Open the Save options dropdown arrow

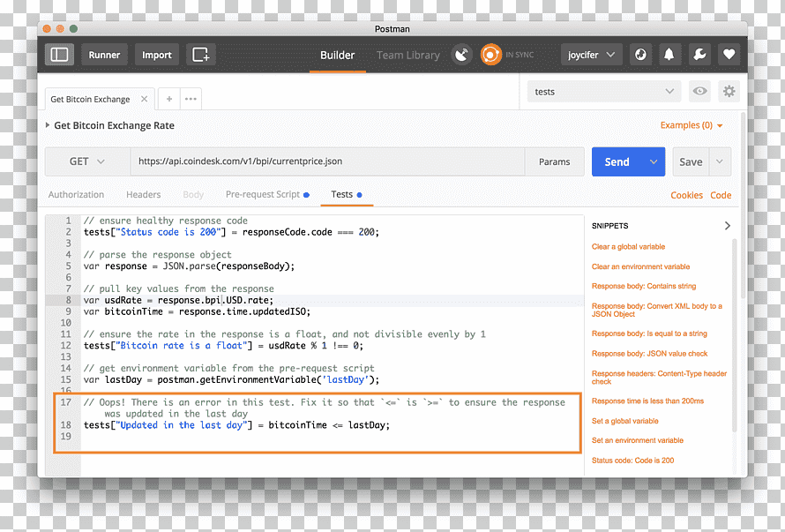click(x=720, y=161)
